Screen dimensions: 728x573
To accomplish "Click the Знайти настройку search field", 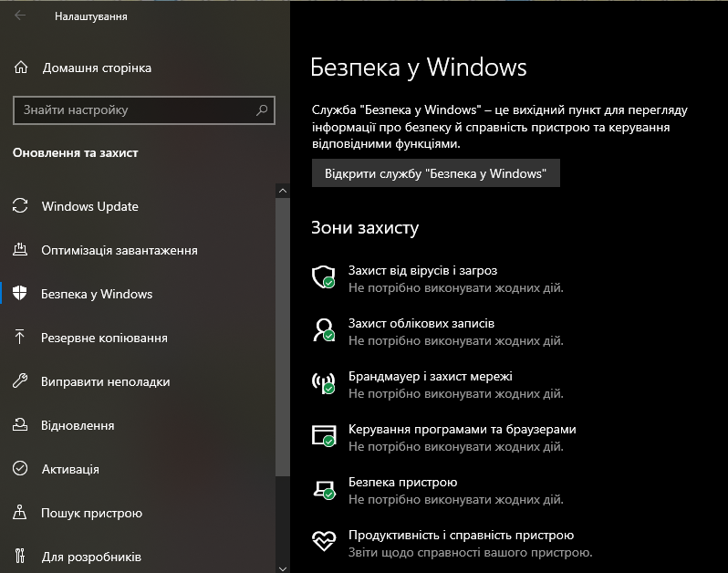I will pos(144,110).
